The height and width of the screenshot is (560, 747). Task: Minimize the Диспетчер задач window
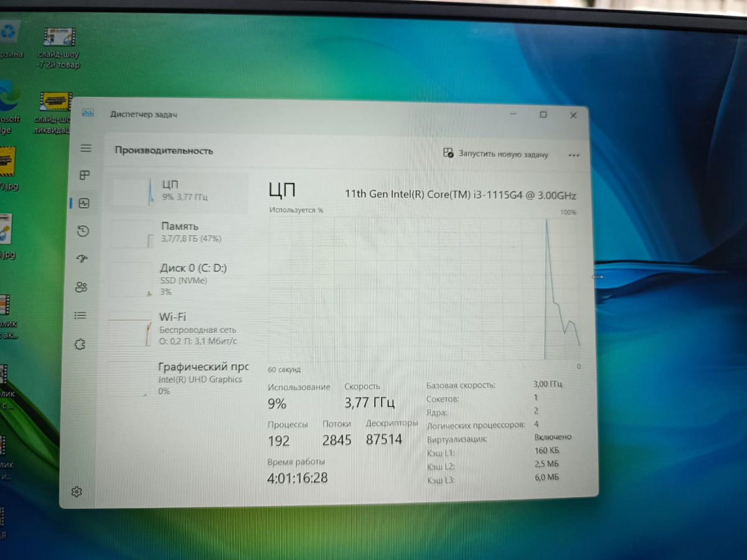(x=514, y=114)
